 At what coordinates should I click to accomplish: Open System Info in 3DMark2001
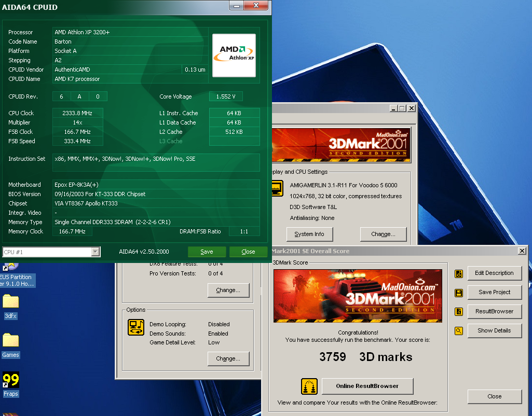[309, 234]
